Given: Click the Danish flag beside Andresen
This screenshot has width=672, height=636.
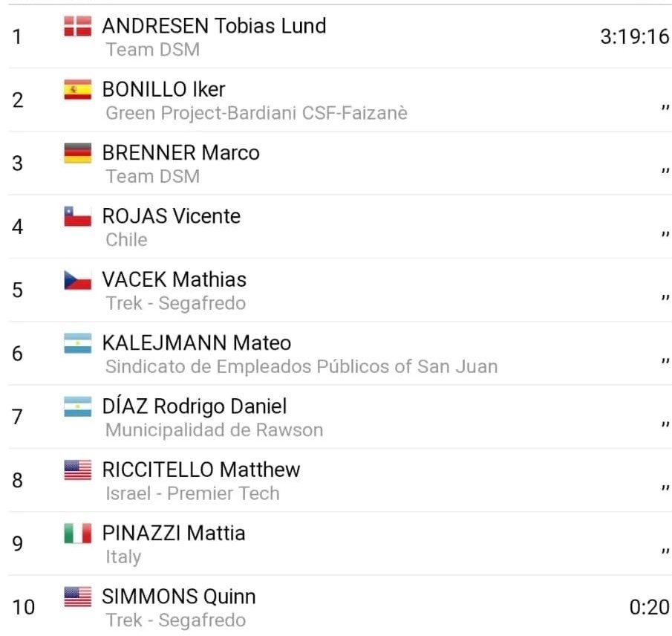Looking at the screenshot, I should click(77, 27).
